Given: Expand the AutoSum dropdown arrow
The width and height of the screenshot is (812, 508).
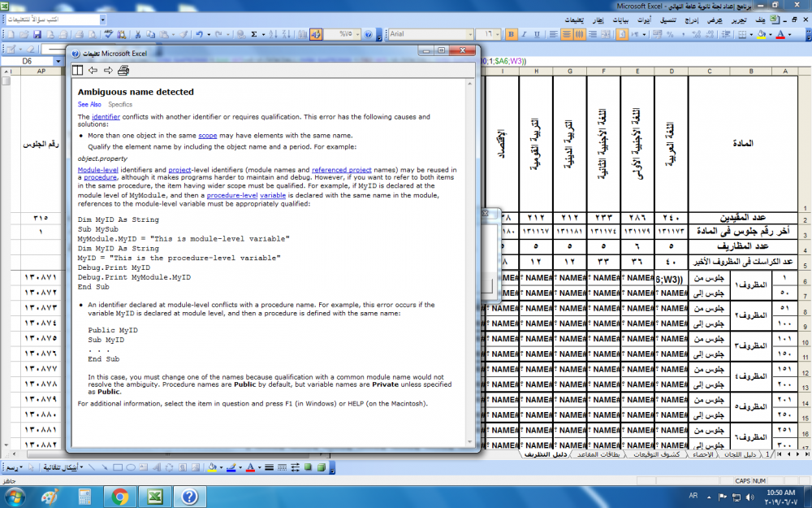Looking at the screenshot, I should coord(263,34).
